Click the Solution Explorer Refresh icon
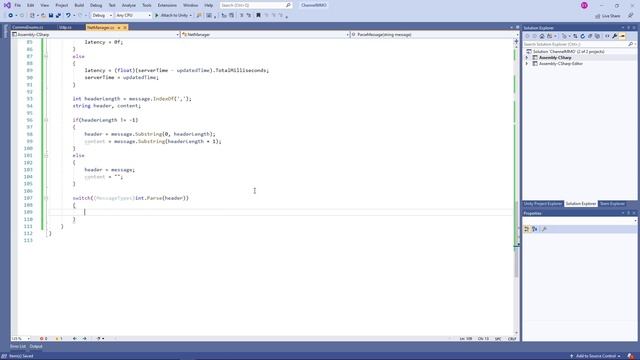The image size is (640, 360). pos(582,36)
